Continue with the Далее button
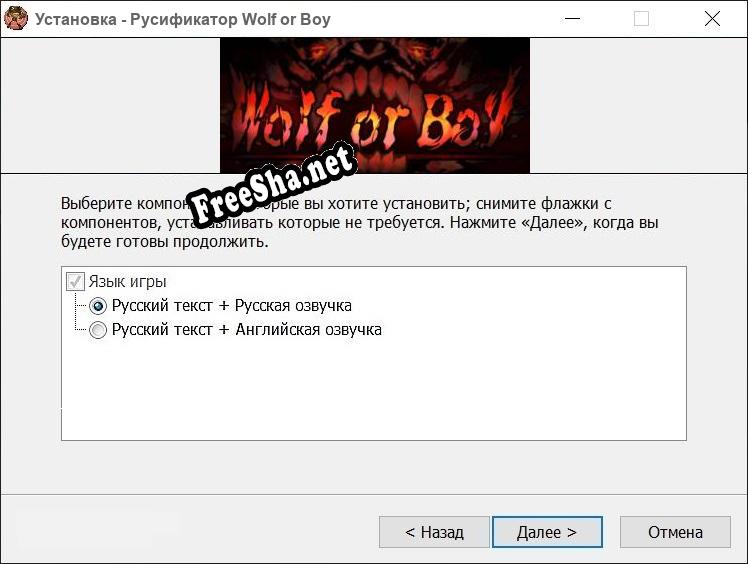This screenshot has height=564, width=748. (547, 532)
